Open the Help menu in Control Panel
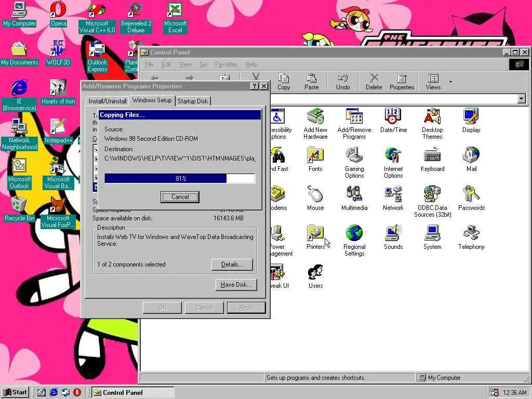Viewport: 532px width, 399px height. coord(251,64)
